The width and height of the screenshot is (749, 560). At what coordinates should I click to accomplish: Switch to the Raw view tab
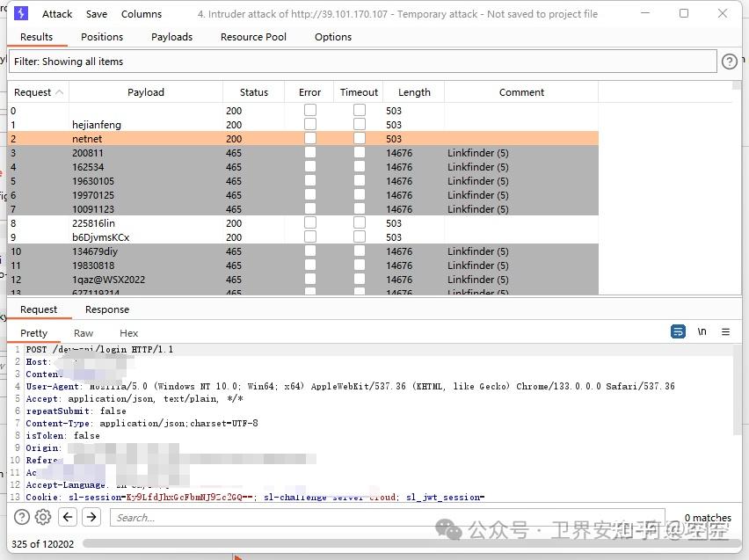click(x=84, y=333)
